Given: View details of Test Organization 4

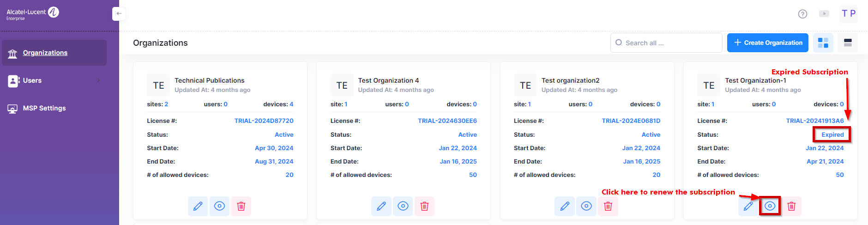Looking at the screenshot, I should coord(403,206).
